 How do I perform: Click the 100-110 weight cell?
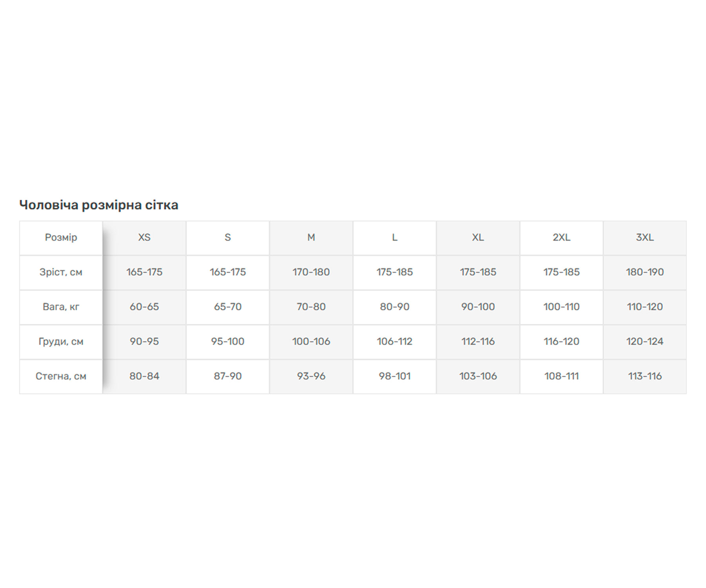561,307
